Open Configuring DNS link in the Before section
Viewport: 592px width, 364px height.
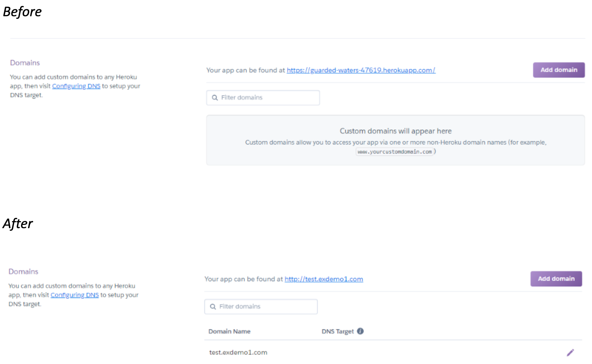coord(76,86)
